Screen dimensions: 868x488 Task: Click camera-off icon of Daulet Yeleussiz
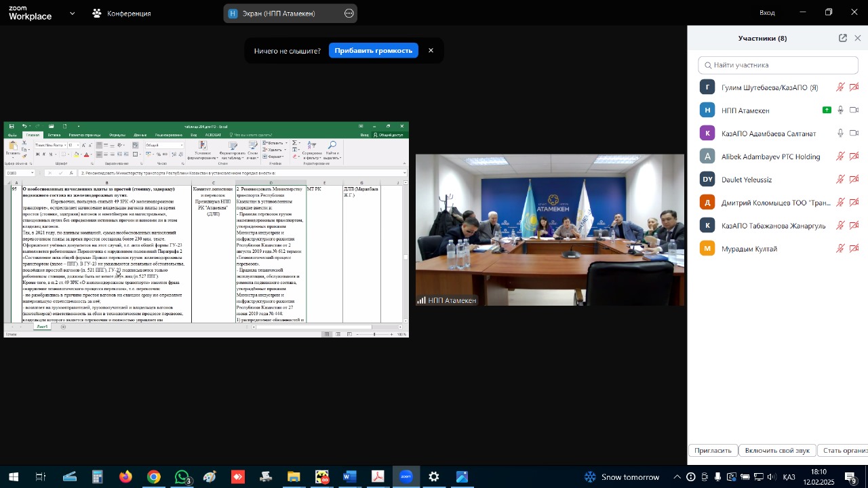pos(854,180)
